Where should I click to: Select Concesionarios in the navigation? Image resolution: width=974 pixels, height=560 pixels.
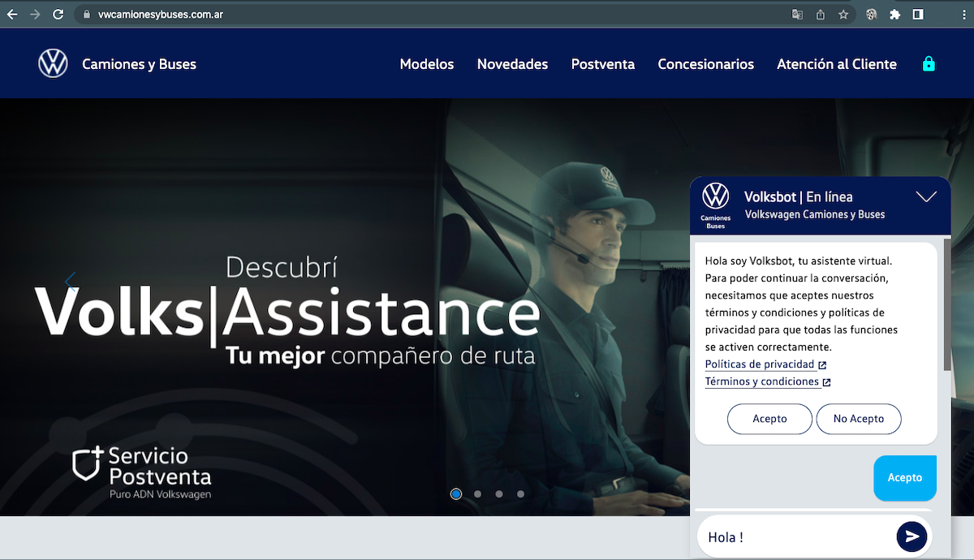coord(705,63)
